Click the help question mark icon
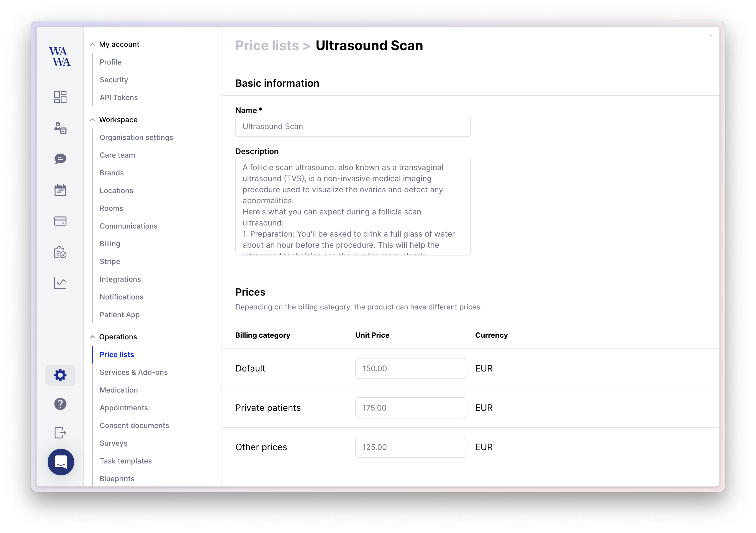756x533 pixels. [x=60, y=404]
